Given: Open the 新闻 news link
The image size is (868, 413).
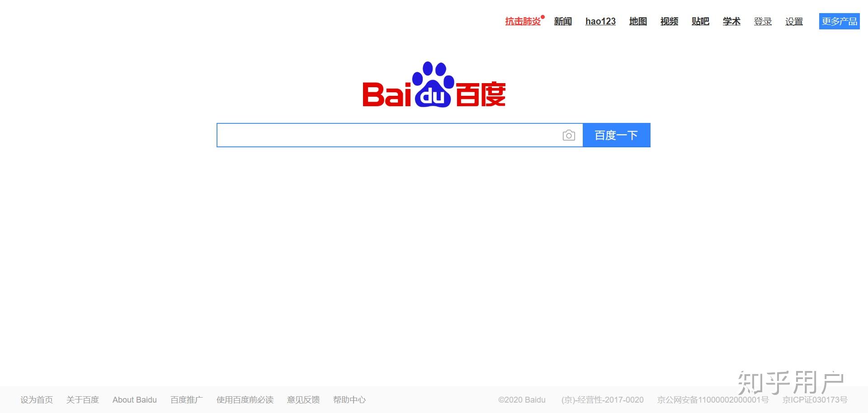Looking at the screenshot, I should pos(563,21).
